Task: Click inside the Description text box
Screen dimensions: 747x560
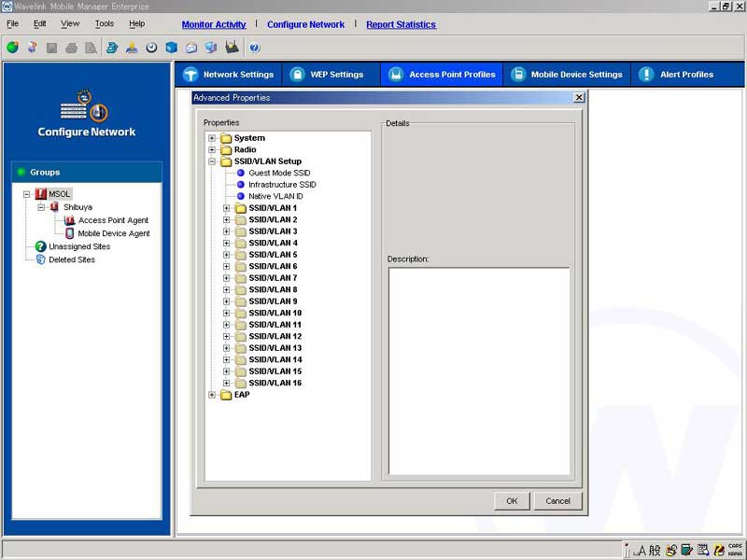Action: [479, 371]
